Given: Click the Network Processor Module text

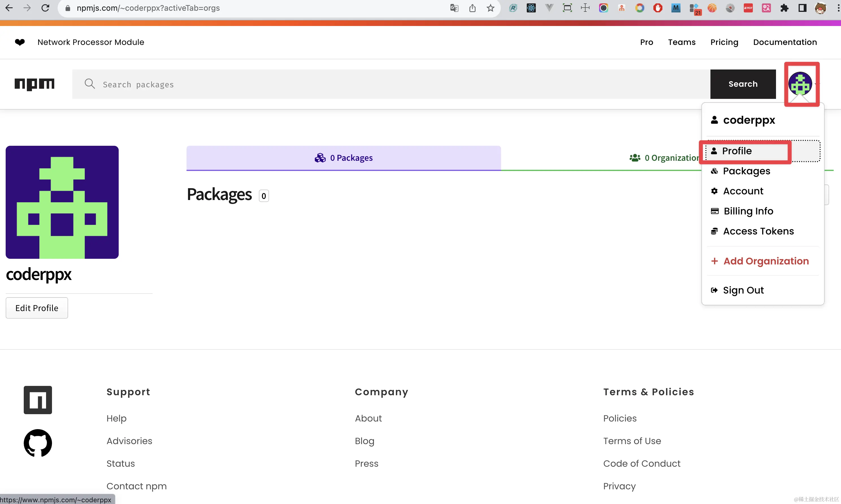Looking at the screenshot, I should [x=91, y=42].
